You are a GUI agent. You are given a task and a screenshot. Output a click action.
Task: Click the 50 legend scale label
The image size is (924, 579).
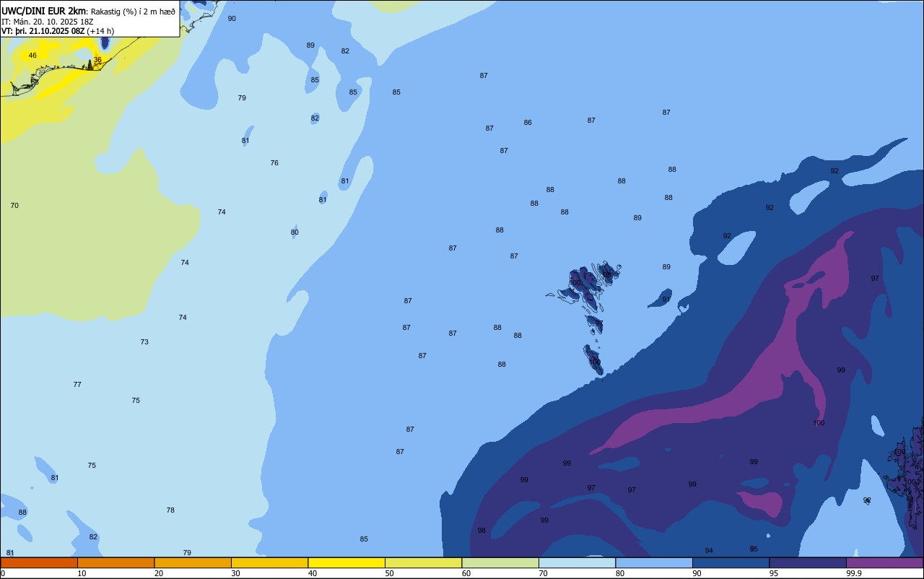389,573
